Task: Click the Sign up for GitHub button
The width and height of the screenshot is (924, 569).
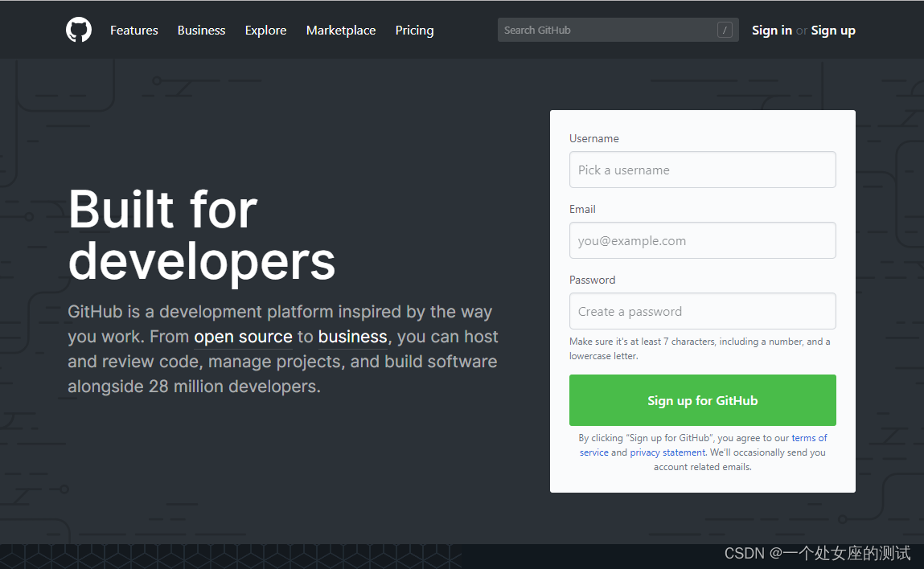Action: tap(702, 400)
